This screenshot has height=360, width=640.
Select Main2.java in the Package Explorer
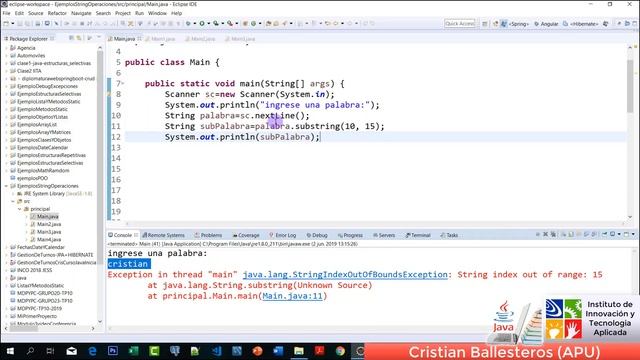49,224
